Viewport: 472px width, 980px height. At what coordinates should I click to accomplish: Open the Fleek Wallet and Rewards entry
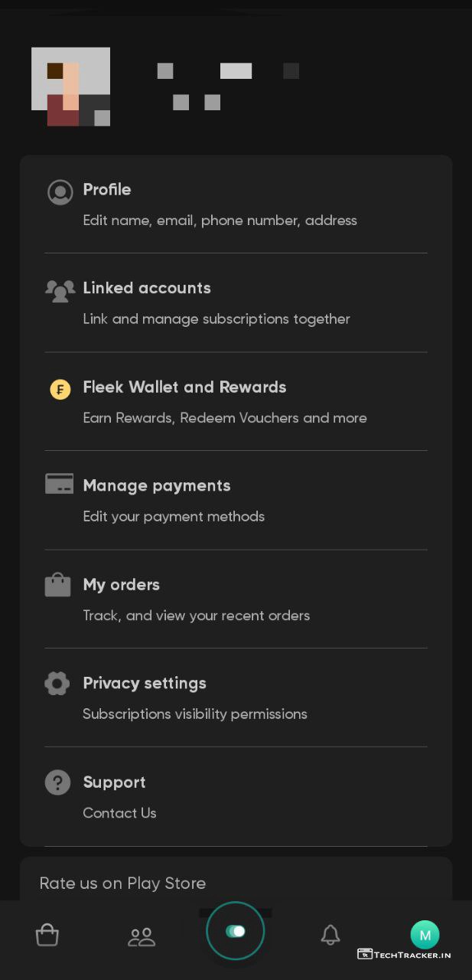tap(184, 387)
